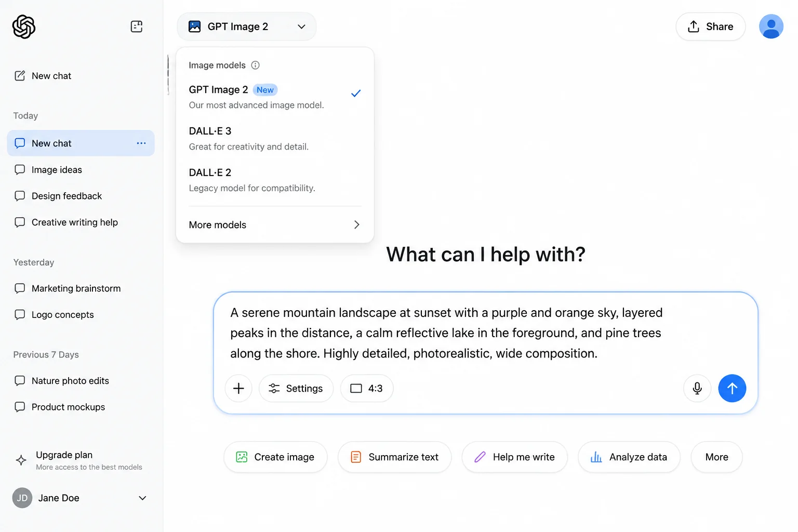Click the Share upload icon
The height and width of the screenshot is (532, 798).
point(694,26)
